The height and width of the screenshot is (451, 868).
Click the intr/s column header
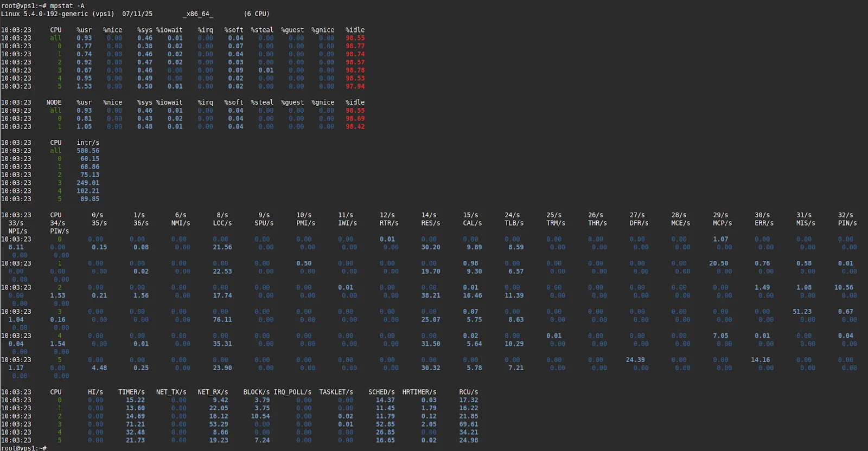click(88, 143)
